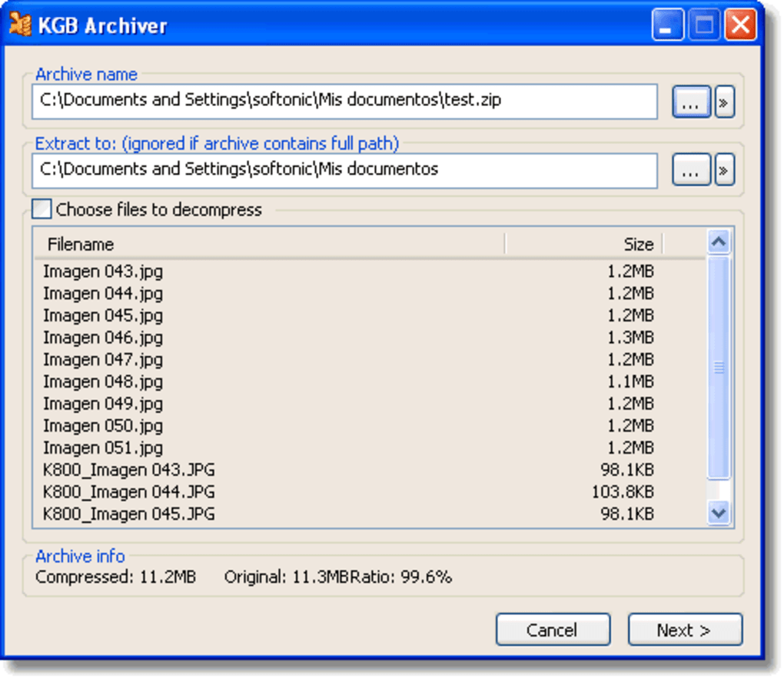
Task: Click the Cancel button
Action: click(553, 630)
